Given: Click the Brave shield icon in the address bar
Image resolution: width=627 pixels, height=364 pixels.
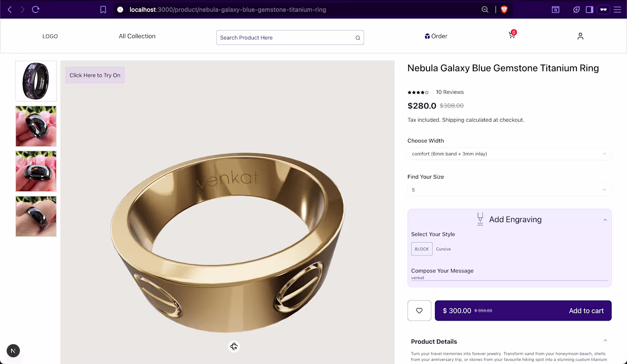Looking at the screenshot, I should (504, 10).
